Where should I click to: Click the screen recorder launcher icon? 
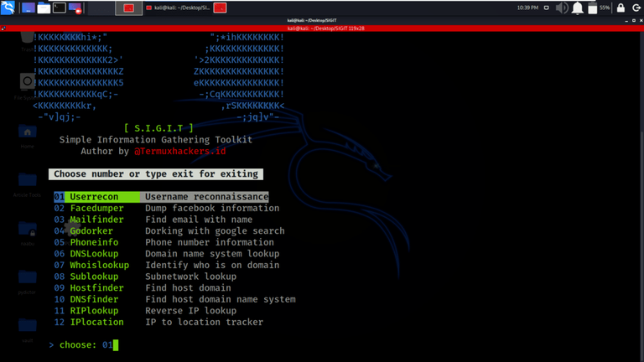(x=75, y=8)
